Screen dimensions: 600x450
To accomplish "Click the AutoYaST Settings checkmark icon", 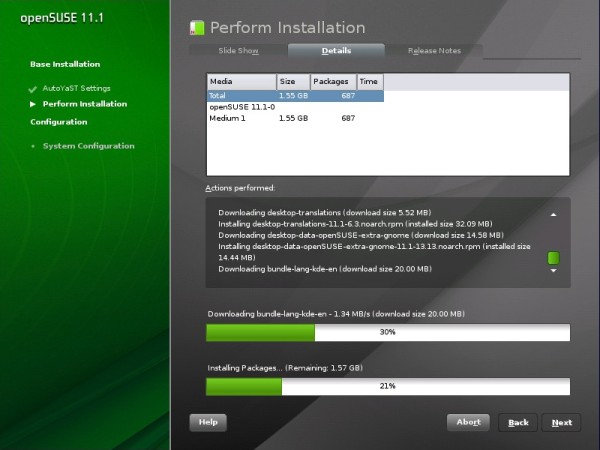I will click(33, 89).
